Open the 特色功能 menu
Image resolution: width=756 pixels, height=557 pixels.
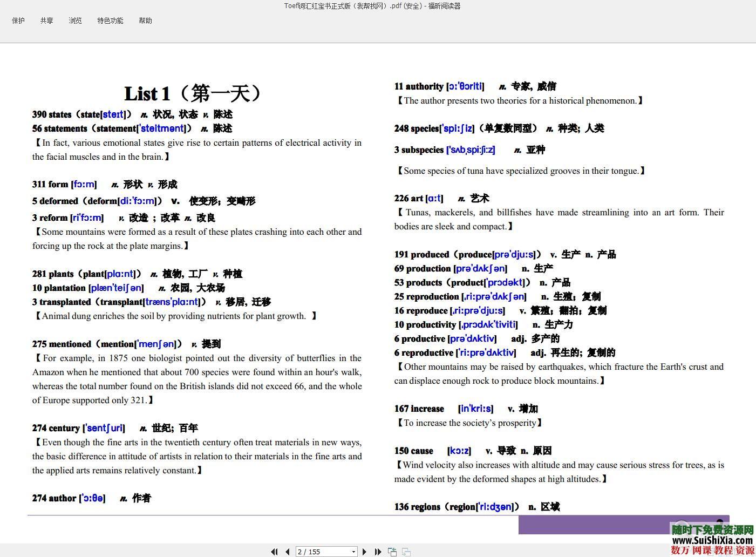(x=110, y=21)
